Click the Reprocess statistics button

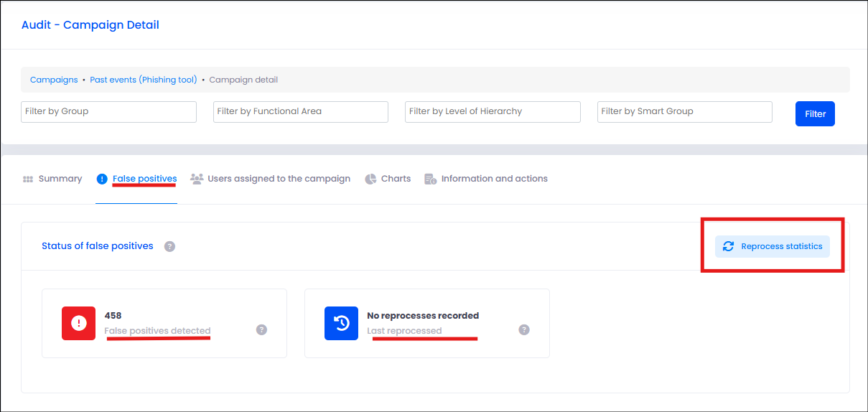coord(773,246)
